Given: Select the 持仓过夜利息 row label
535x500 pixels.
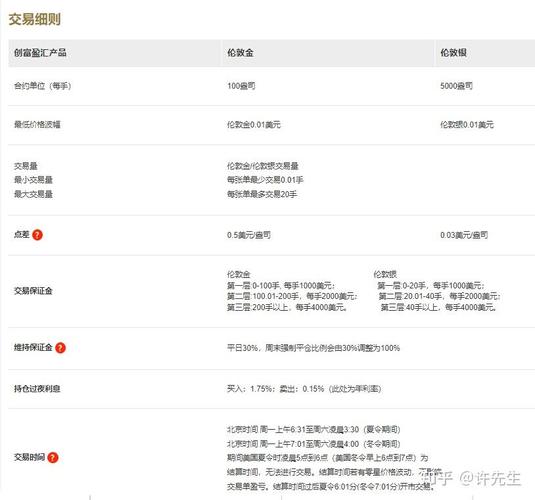Looking at the screenshot, I should click(37, 388).
